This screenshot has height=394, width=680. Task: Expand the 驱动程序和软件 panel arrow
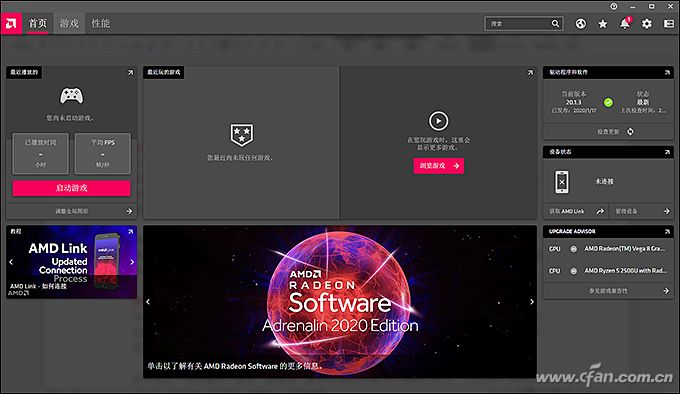point(667,72)
